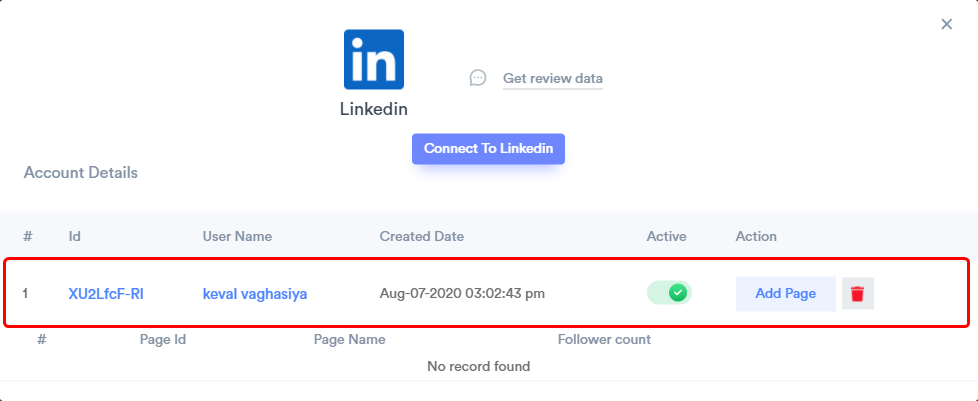Screen dimensions: 978x401
Task: Select the Active column header
Action: pos(666,236)
